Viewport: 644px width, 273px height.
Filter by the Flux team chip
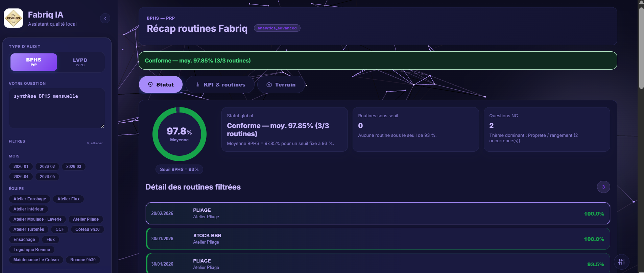click(51, 240)
